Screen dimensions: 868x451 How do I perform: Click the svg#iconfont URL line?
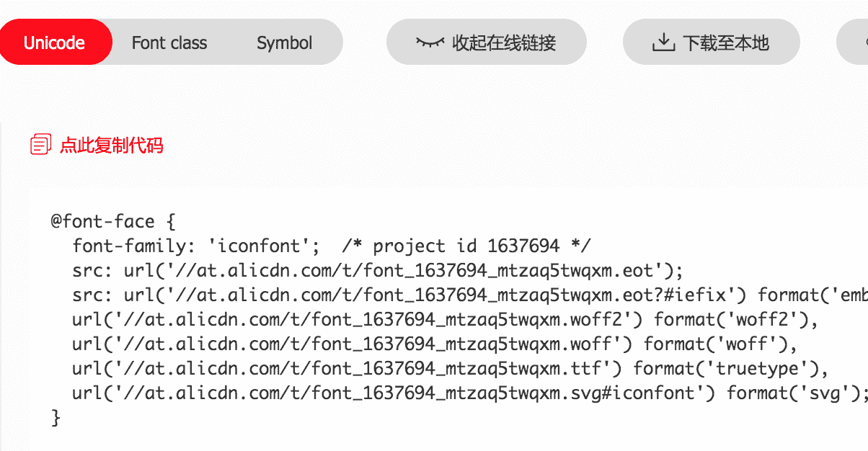coord(470,393)
